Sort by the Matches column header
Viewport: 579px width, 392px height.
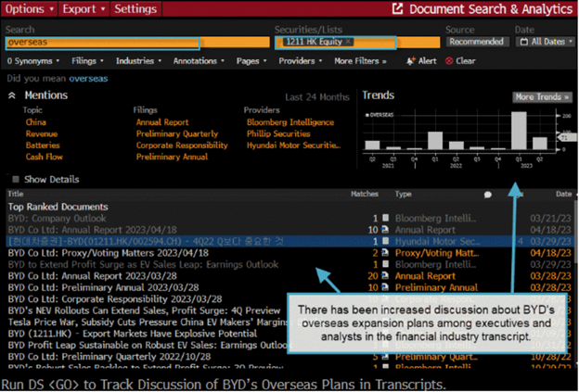pos(365,194)
